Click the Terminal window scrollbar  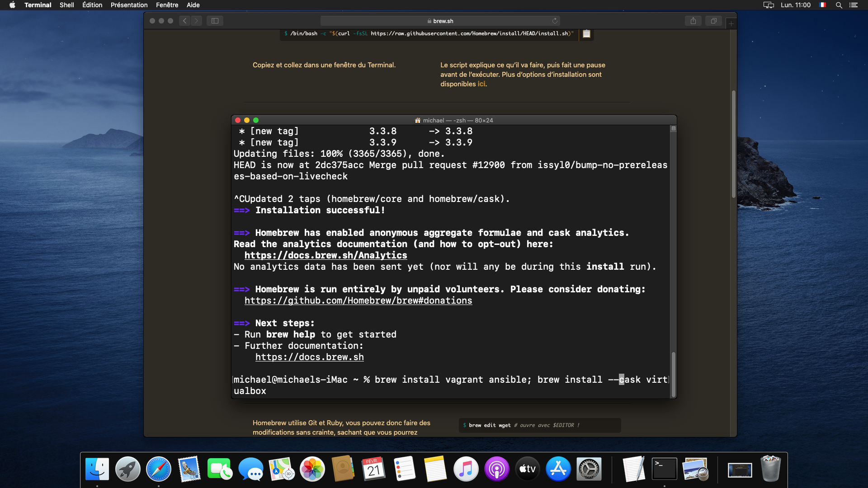pos(673,374)
